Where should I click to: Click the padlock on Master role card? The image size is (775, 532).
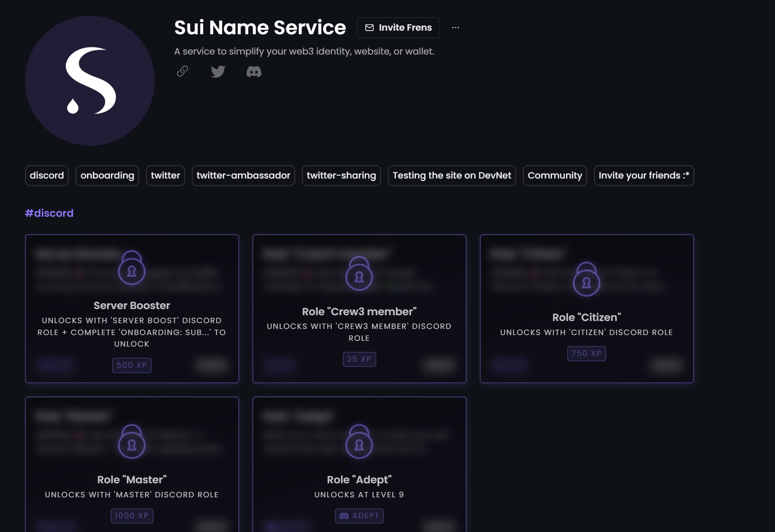tap(132, 441)
